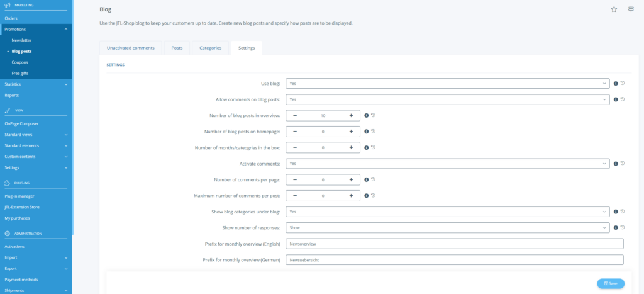Reset Allow comments on blog posts setting
This screenshot has height=294, width=644.
(x=623, y=99)
